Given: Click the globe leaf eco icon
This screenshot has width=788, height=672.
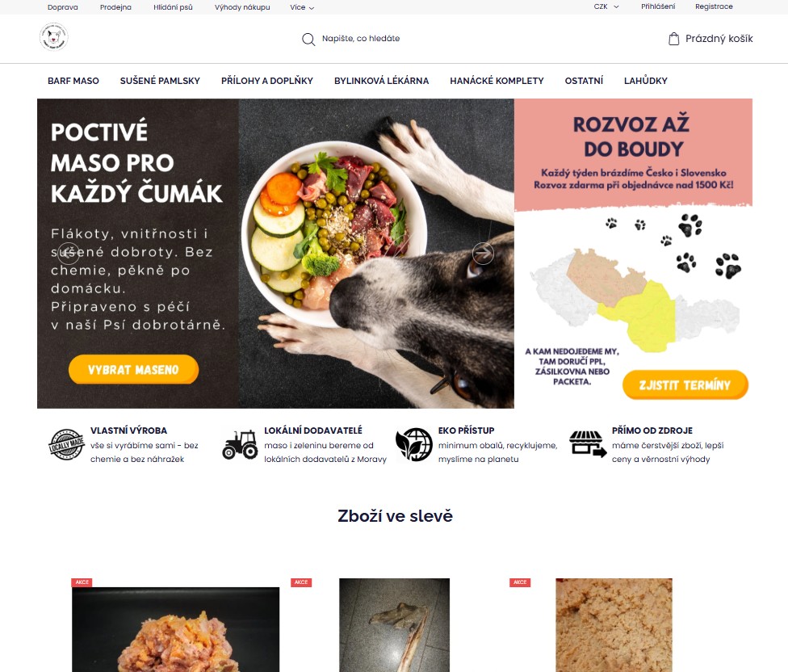Looking at the screenshot, I should (414, 444).
